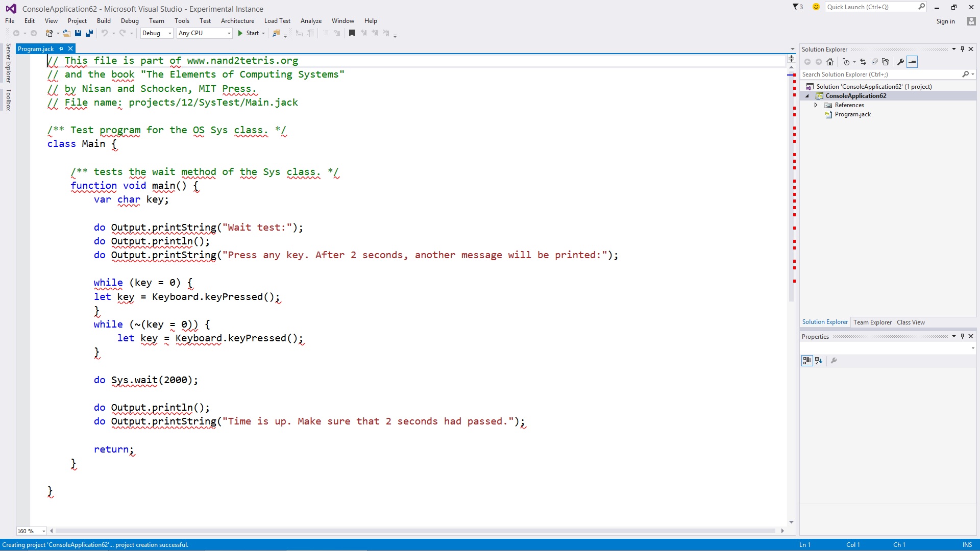The image size is (980, 551).
Task: Click the Start debugging button
Action: [x=249, y=33]
